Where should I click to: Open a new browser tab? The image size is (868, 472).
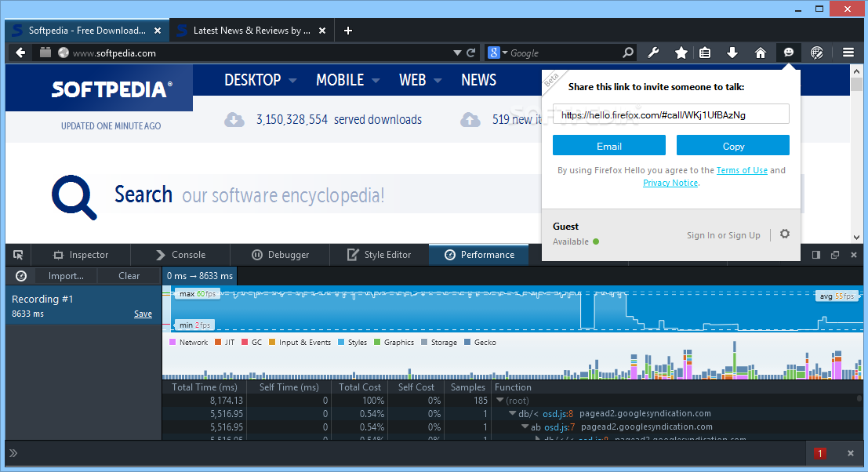(x=347, y=31)
